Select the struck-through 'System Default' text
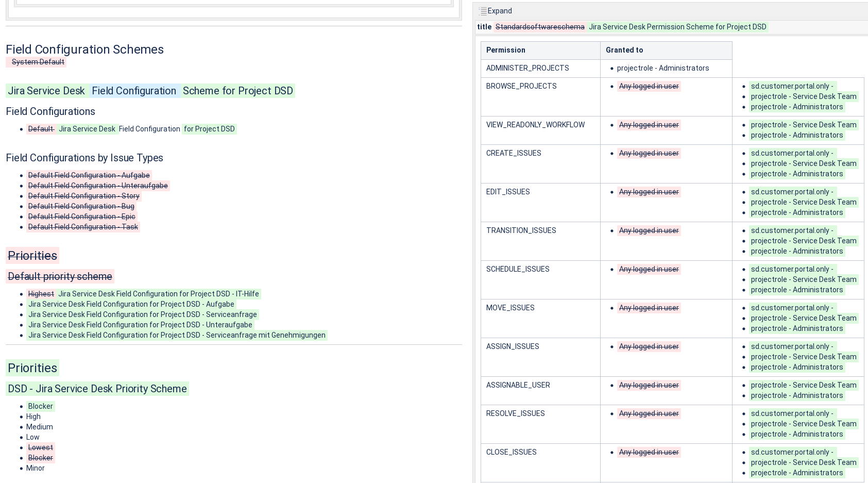Viewport: 868px width, 483px height. coord(38,62)
